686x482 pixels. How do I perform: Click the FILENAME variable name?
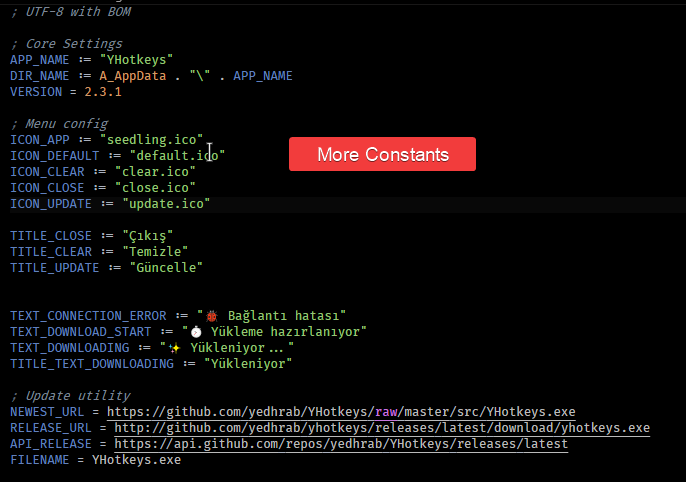point(40,460)
